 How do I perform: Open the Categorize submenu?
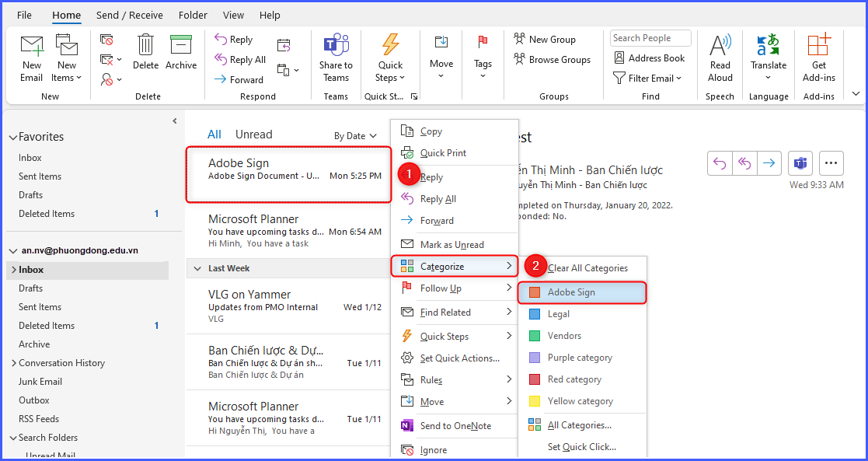455,267
